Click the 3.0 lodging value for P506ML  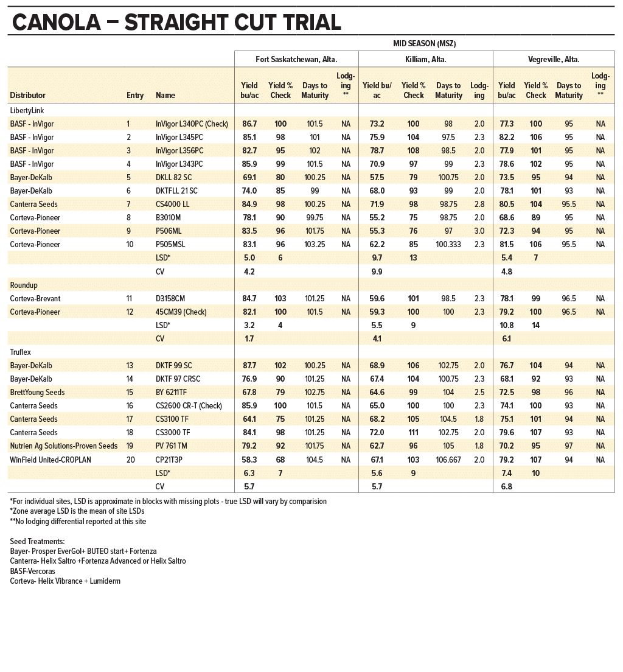[479, 231]
